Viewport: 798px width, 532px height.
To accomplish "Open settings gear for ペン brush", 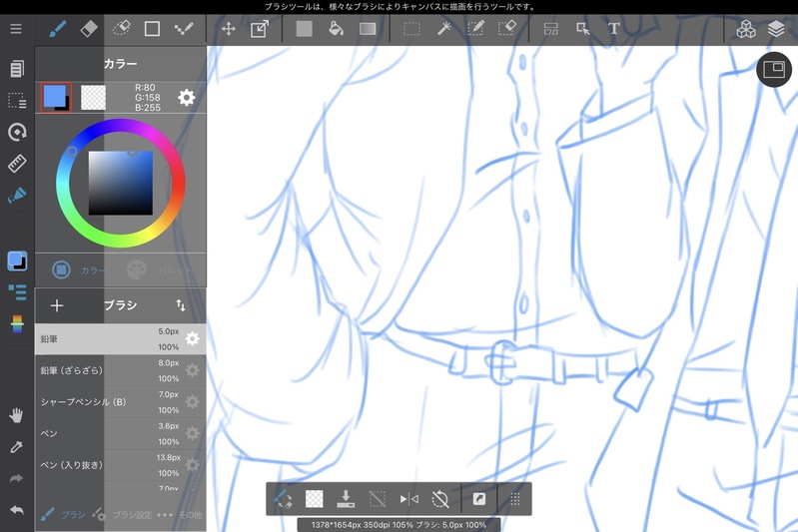I will point(192,433).
